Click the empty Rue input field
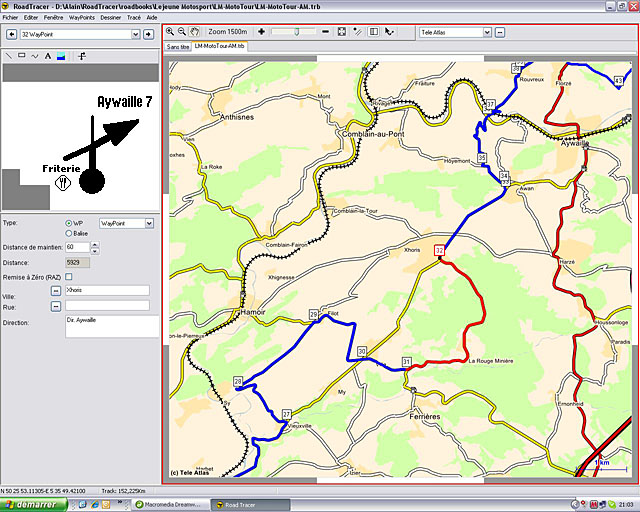 [107, 305]
